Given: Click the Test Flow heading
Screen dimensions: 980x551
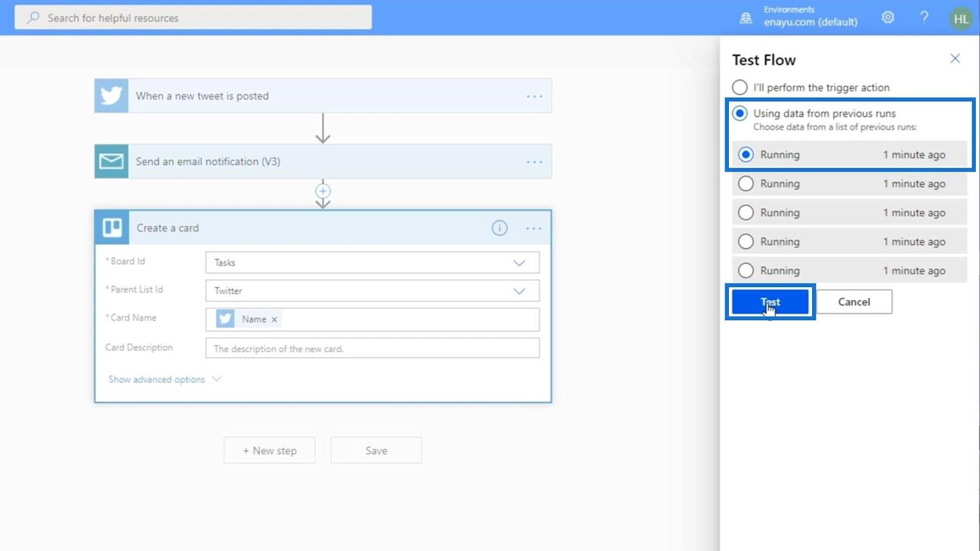Looking at the screenshot, I should click(764, 60).
